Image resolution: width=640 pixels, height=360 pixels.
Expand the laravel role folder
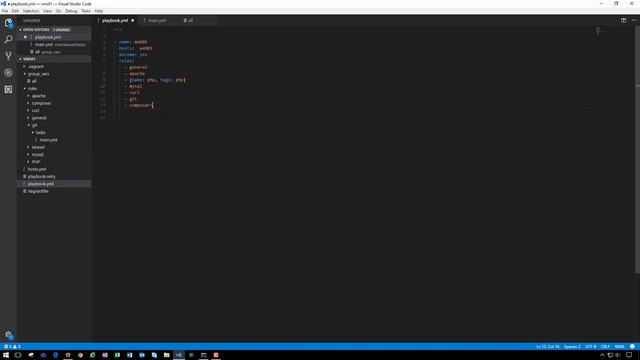29,147
